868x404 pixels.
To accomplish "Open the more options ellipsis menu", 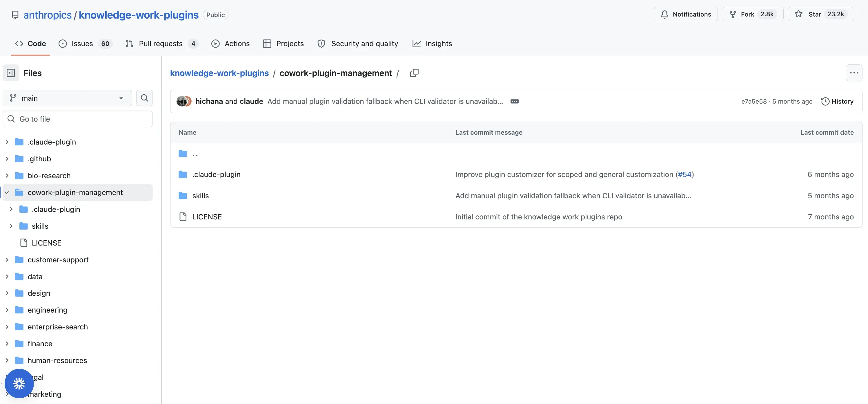I will (x=854, y=73).
